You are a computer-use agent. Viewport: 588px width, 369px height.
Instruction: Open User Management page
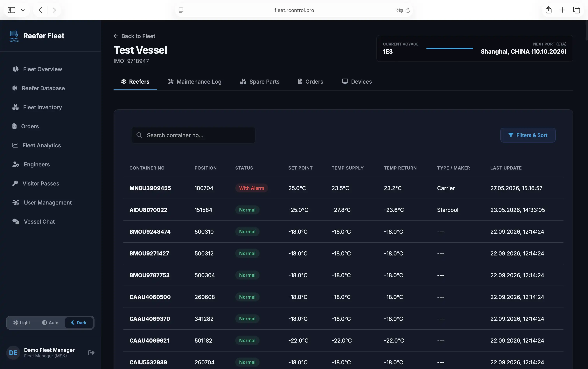tap(42, 202)
